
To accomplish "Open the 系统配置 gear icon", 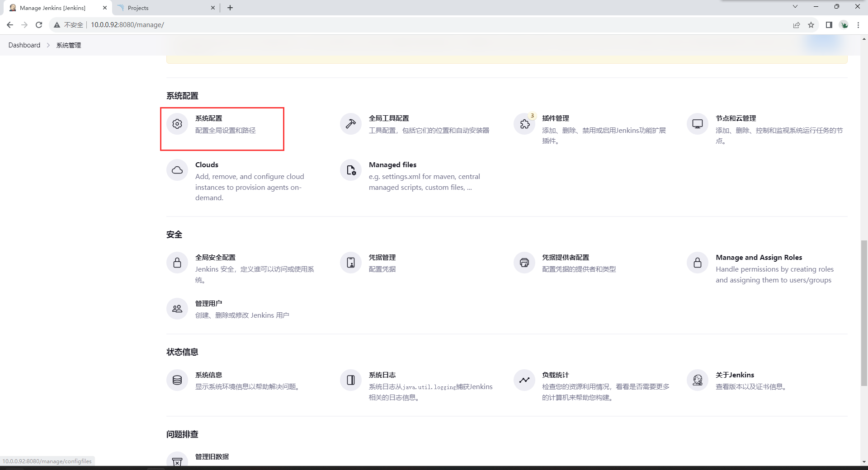I will point(177,124).
